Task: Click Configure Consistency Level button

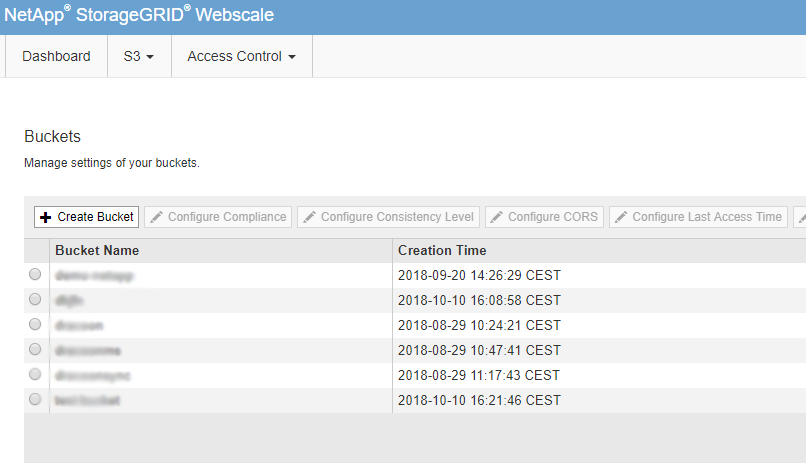Action: coord(388,217)
